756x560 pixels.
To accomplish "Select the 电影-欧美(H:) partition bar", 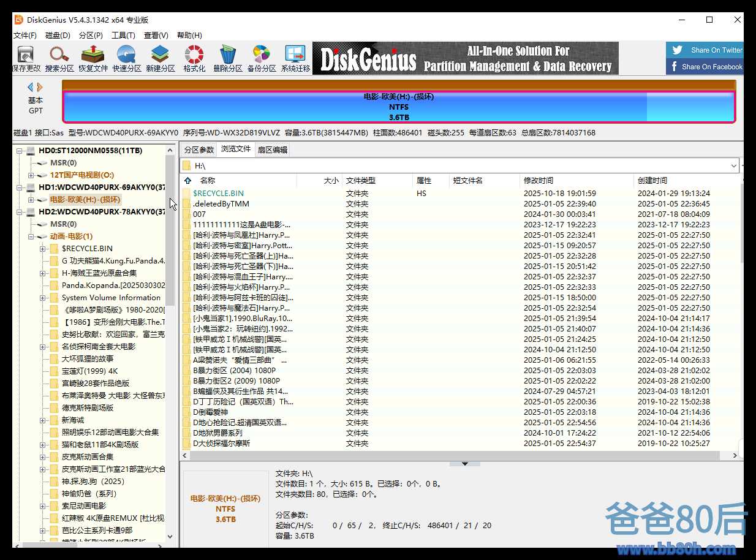I will click(x=398, y=107).
